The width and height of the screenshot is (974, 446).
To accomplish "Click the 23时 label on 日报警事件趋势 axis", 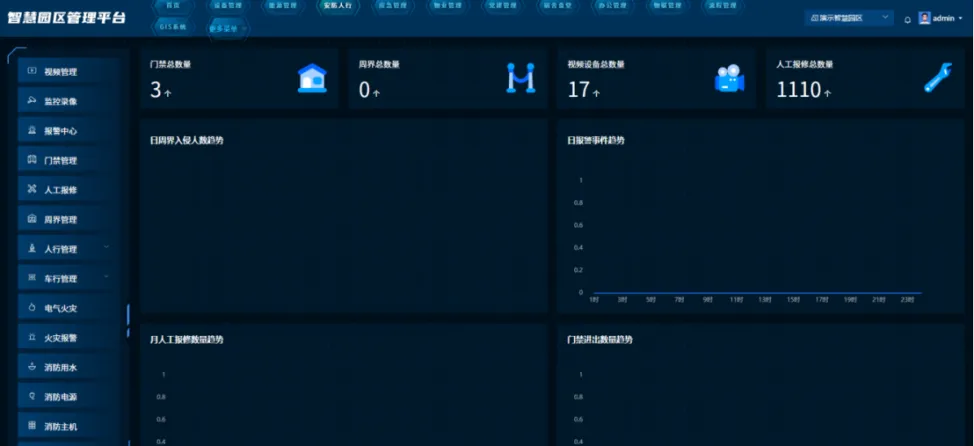I will pyautogui.click(x=907, y=300).
